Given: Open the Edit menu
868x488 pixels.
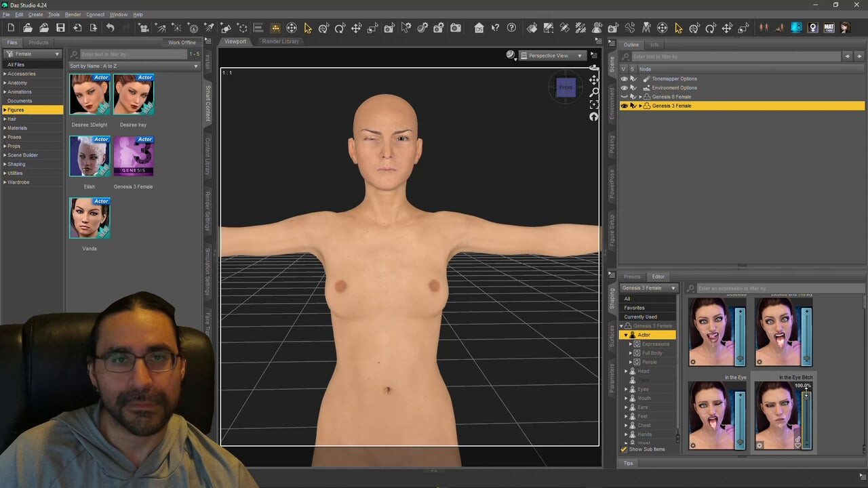Looking at the screenshot, I should [x=19, y=14].
